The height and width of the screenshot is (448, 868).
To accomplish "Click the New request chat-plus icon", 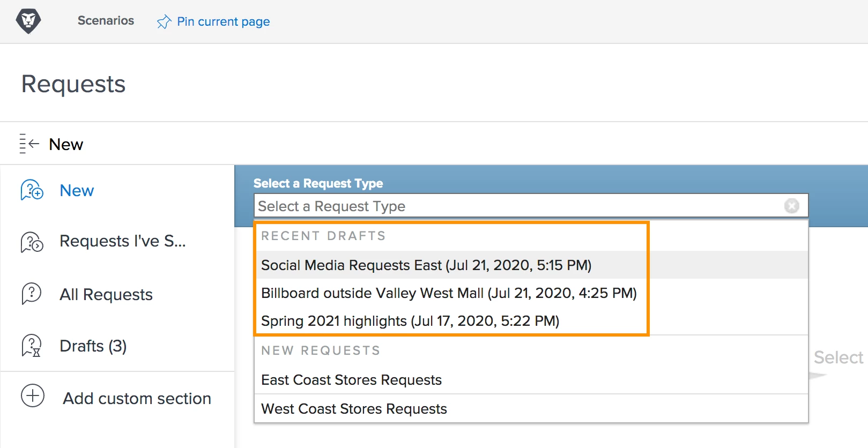I will pyautogui.click(x=32, y=190).
